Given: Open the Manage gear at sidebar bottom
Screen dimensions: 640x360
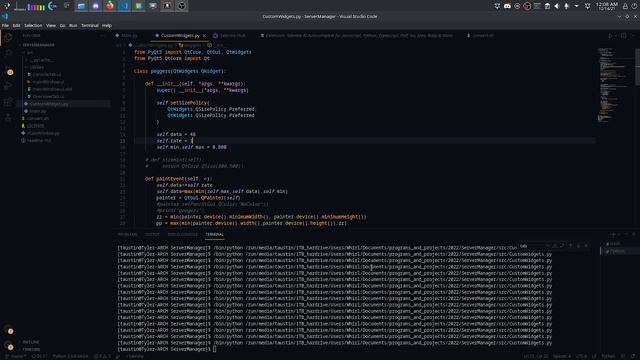Looking at the screenshot, I should [x=9, y=346].
